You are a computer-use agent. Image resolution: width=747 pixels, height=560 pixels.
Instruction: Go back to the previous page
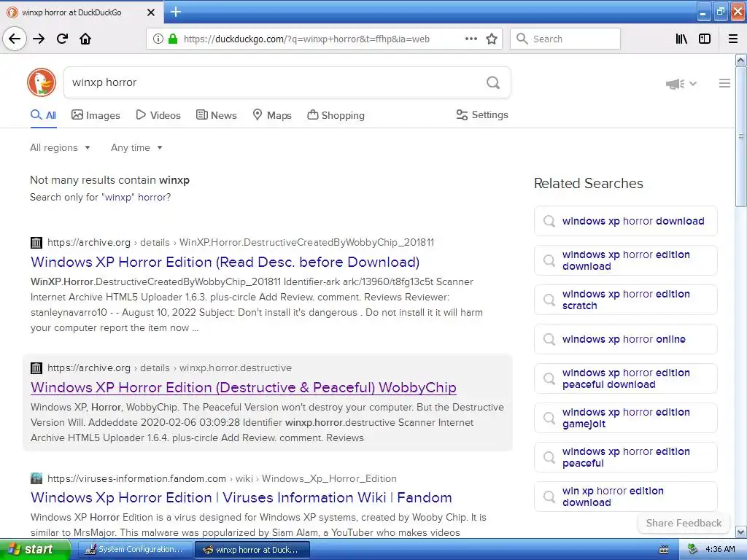[x=15, y=39]
